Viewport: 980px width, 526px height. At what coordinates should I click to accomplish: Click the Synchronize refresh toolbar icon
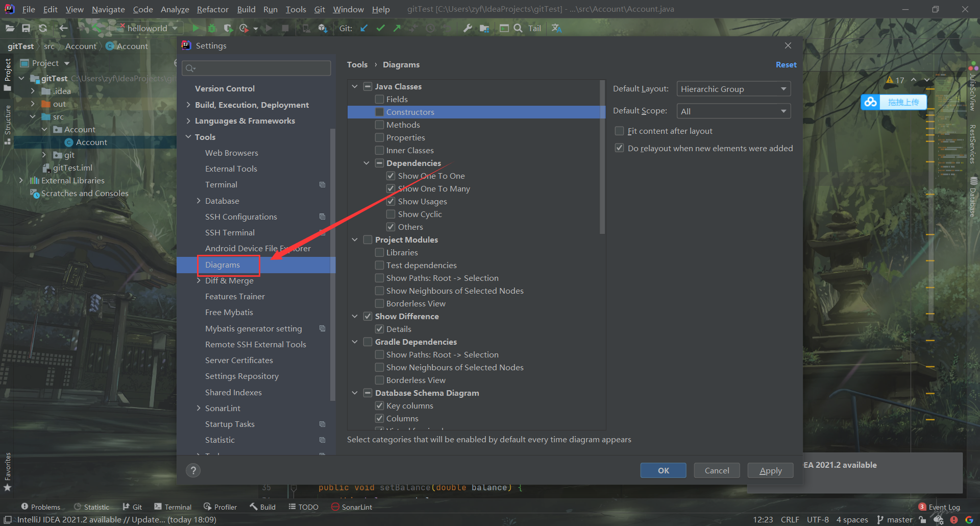[x=43, y=28]
